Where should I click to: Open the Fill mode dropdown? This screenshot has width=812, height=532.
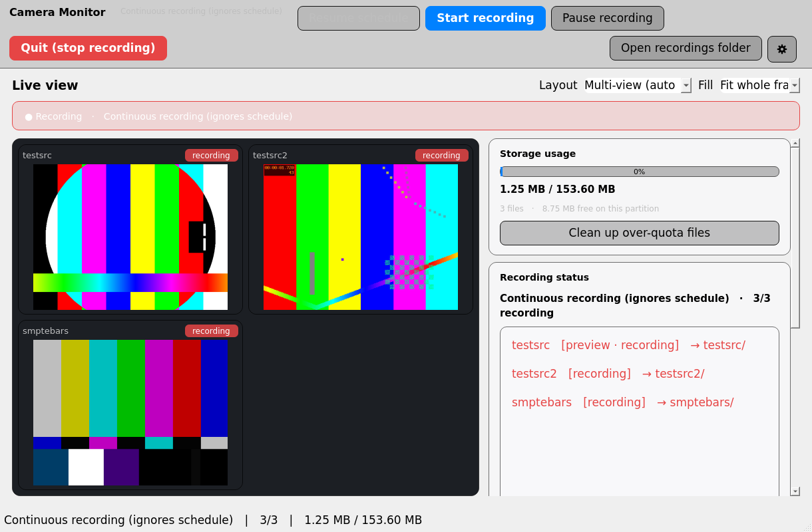759,85
